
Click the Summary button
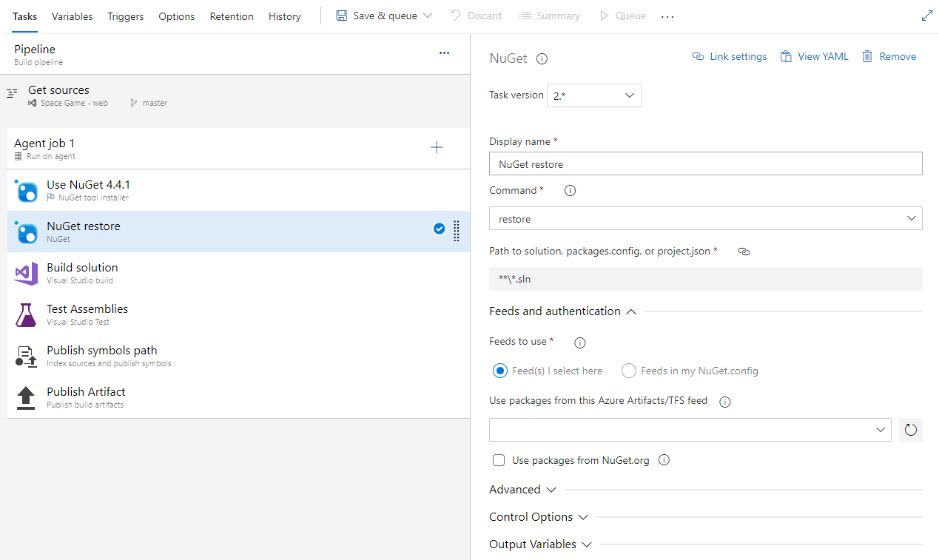(549, 16)
